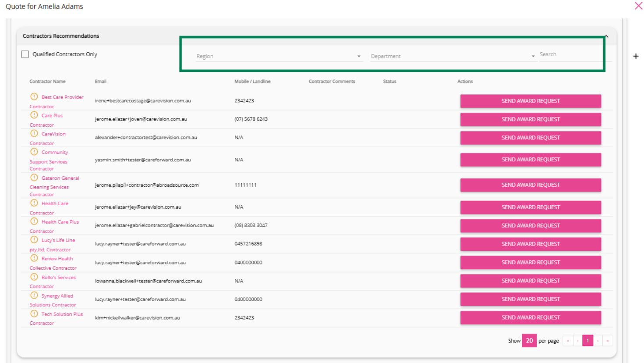
Task: Open CareVision Contractor link
Action: 48,139
